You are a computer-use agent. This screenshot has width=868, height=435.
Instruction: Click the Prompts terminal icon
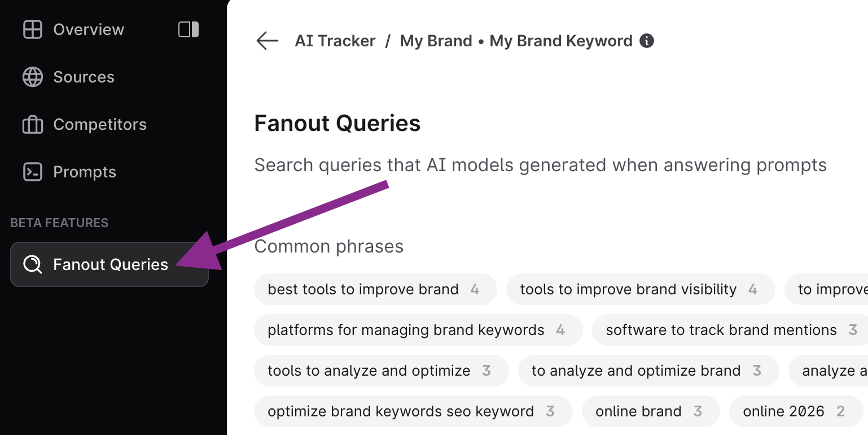click(x=32, y=172)
